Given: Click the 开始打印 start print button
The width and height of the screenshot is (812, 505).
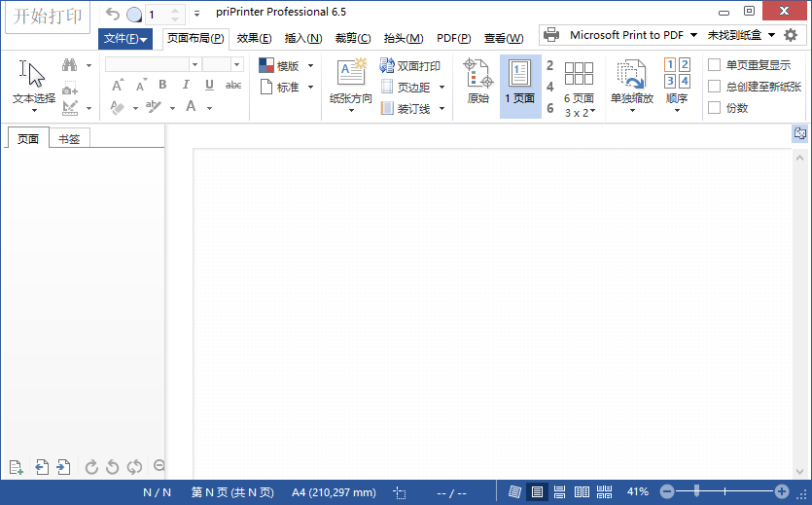Looking at the screenshot, I should 47,17.
